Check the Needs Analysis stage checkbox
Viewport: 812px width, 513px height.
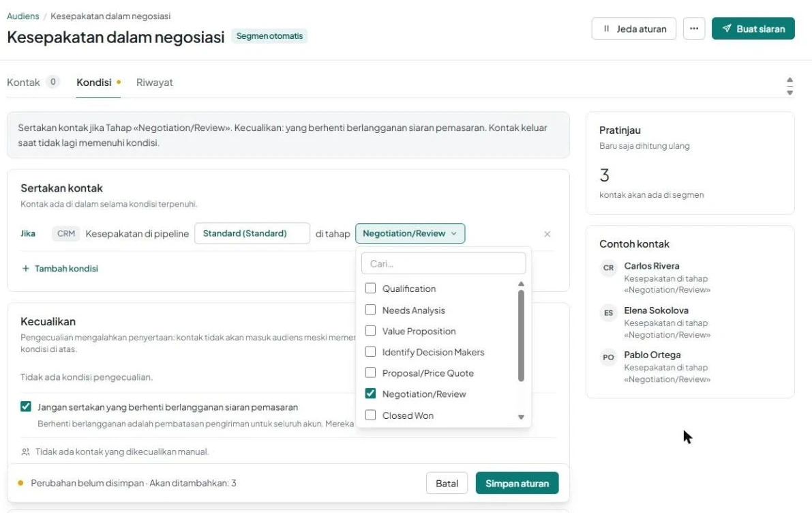[x=370, y=310]
